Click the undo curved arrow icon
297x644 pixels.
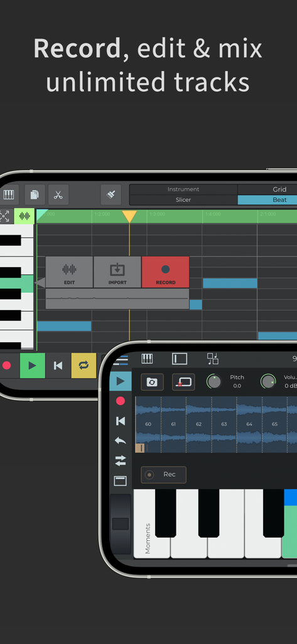120,441
